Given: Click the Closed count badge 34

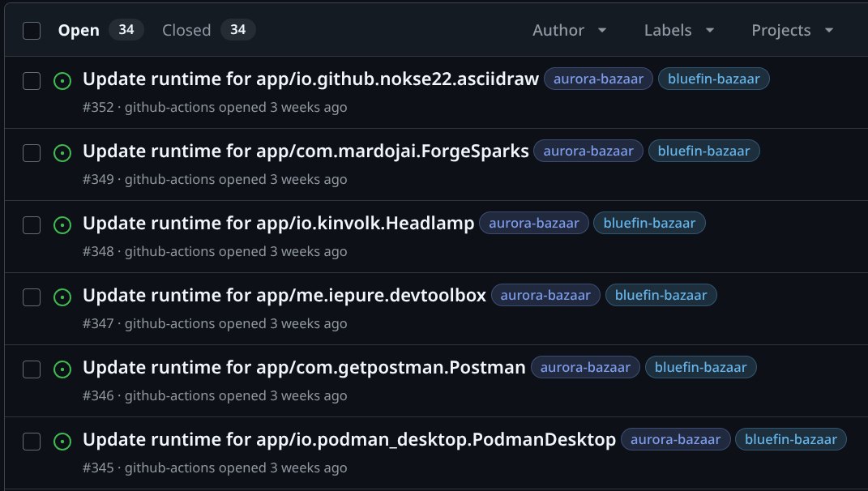Looking at the screenshot, I should 238,30.
